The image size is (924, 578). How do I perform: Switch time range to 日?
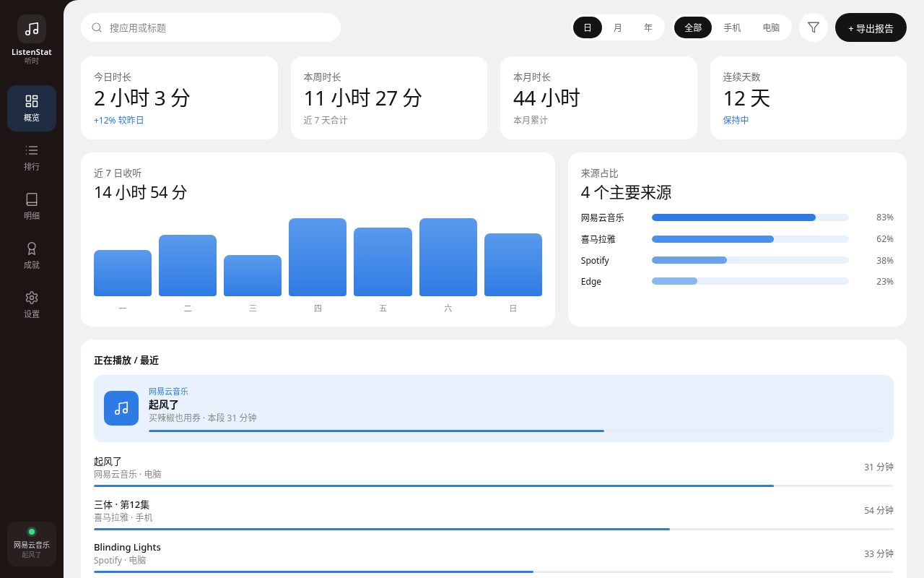pos(588,27)
